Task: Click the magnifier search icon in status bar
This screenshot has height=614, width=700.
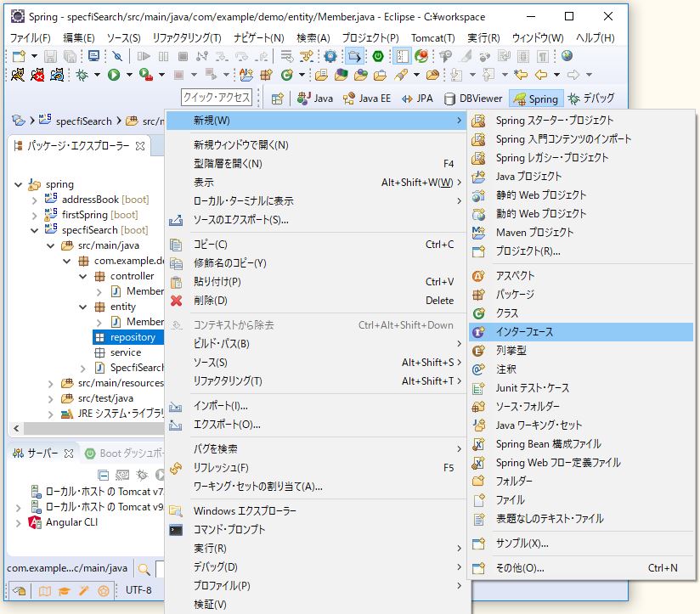Action: [x=144, y=569]
